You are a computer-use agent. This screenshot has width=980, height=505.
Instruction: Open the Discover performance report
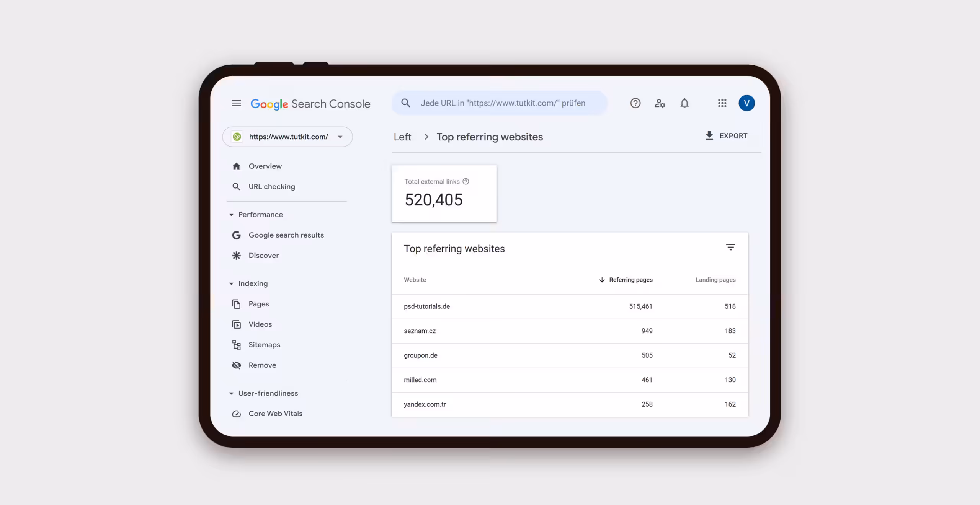(x=263, y=255)
